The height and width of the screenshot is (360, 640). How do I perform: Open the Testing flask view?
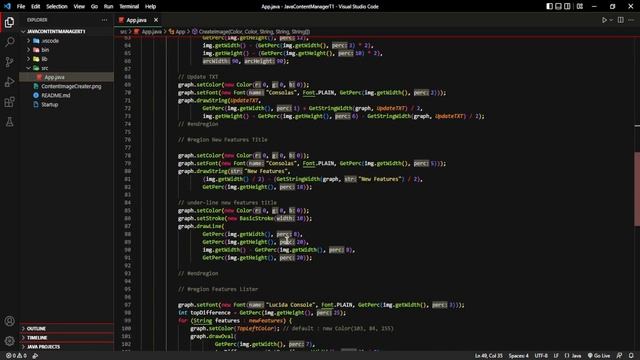[x=9, y=122]
